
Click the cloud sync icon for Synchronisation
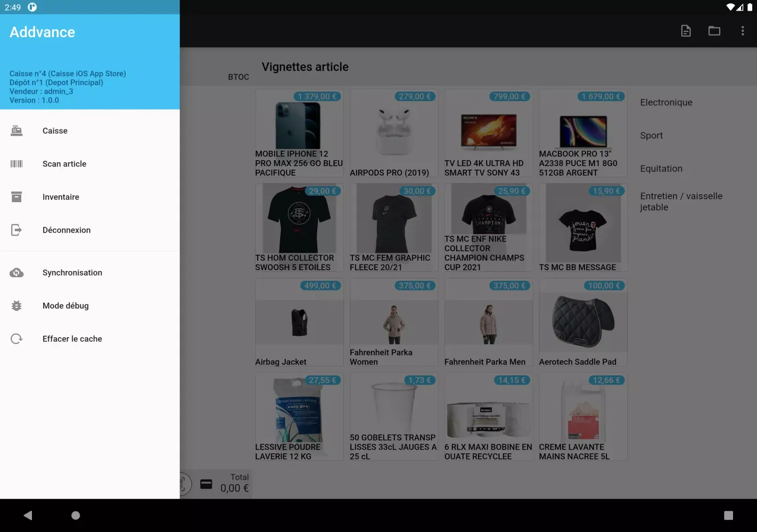[17, 272]
